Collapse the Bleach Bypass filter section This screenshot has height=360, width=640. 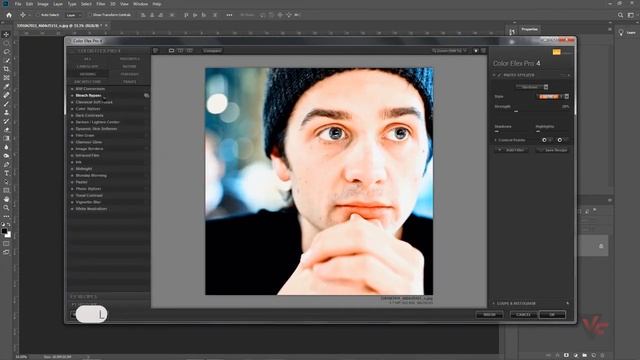click(x=494, y=75)
